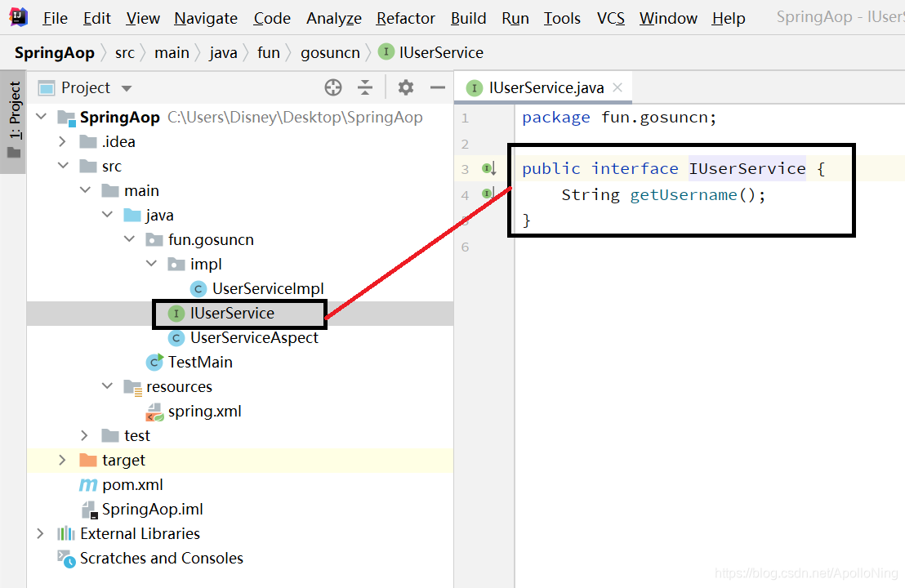Click the line 4 gutter implementation marker
Image resolution: width=905 pixels, height=588 pixels.
[489, 194]
